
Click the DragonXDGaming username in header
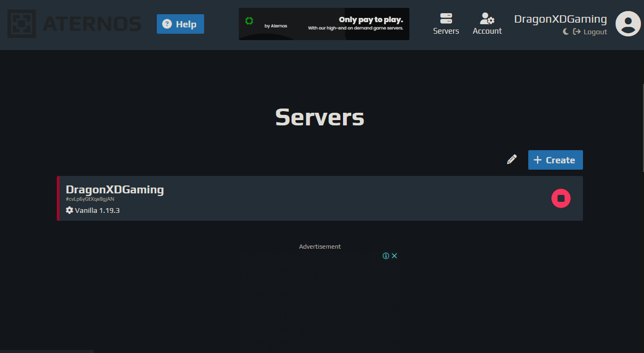[x=560, y=19]
